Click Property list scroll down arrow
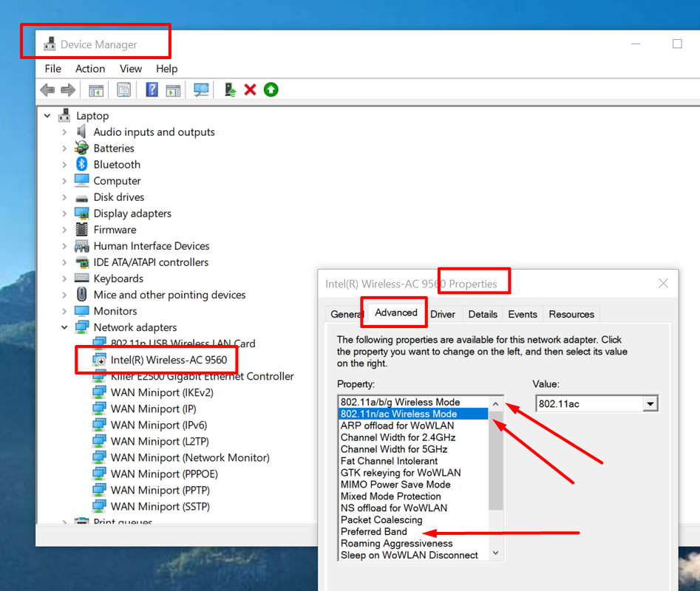700x591 pixels. pyautogui.click(x=495, y=553)
